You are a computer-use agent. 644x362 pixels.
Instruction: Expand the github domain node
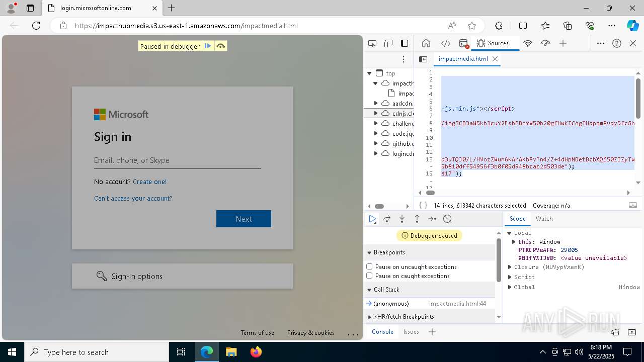[376, 144]
